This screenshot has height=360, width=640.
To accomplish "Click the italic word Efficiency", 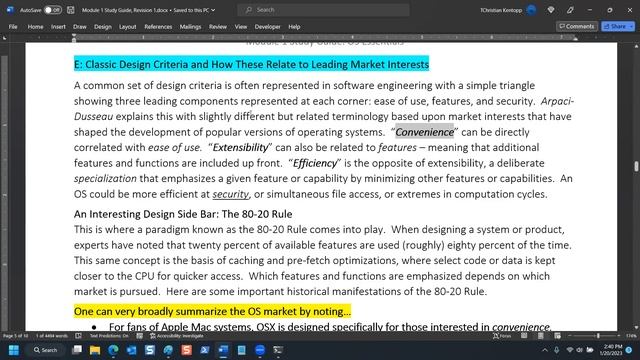I will coord(315,163).
